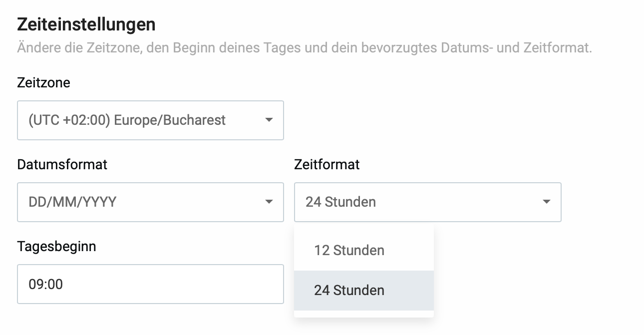Screen dimensions: 644x335
Task: Select the "09:00" start time value
Action: [x=37, y=284]
